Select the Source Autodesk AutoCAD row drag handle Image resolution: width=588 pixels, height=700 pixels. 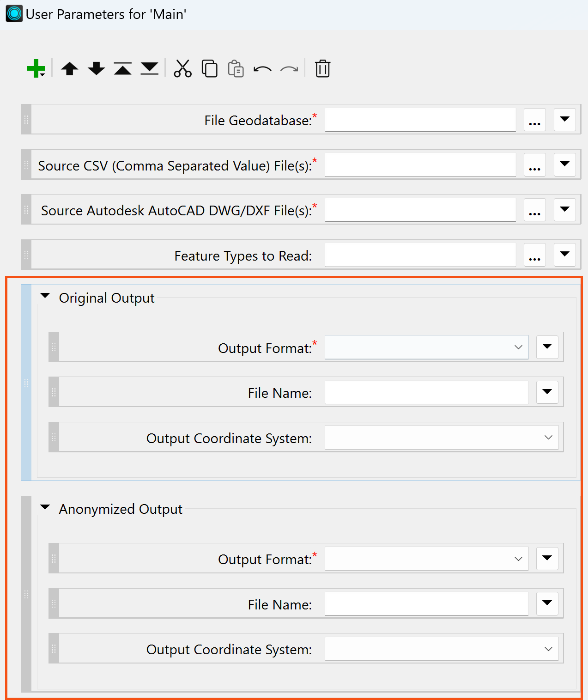point(26,210)
